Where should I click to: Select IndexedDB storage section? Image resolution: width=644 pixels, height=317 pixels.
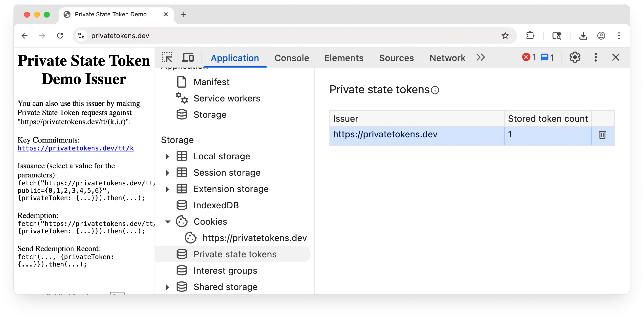216,205
